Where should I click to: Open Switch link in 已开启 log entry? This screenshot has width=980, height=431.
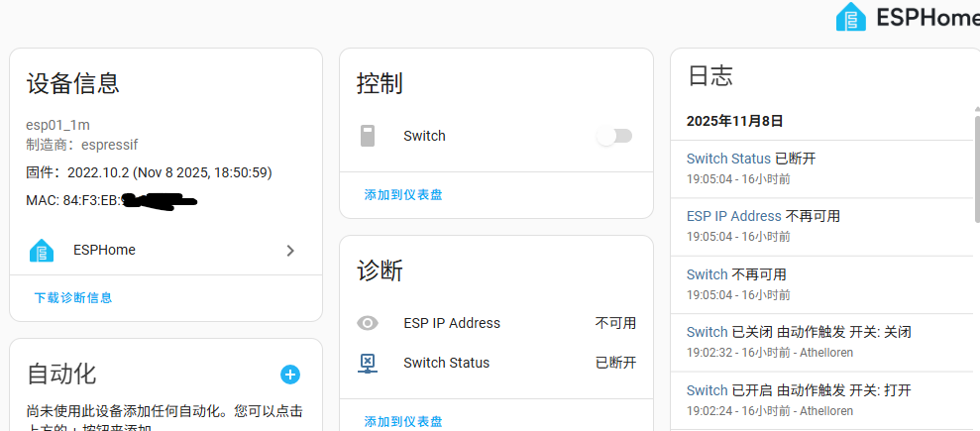[x=707, y=390]
